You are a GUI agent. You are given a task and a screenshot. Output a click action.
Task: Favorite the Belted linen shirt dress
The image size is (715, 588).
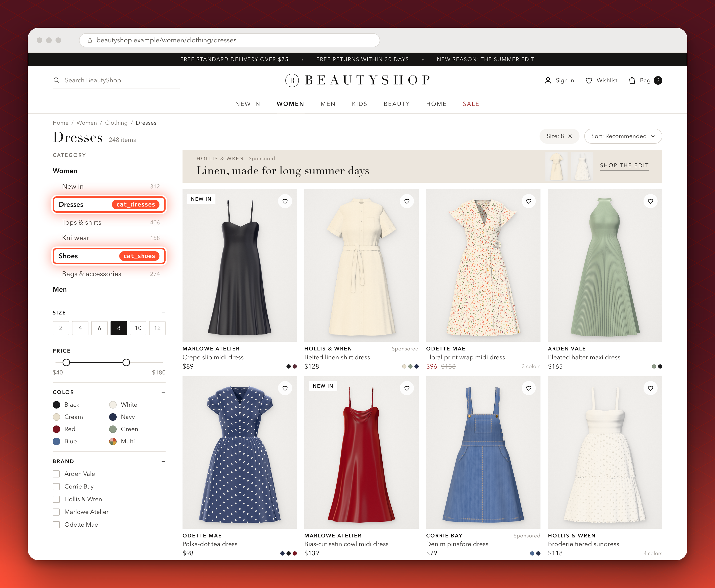(407, 201)
